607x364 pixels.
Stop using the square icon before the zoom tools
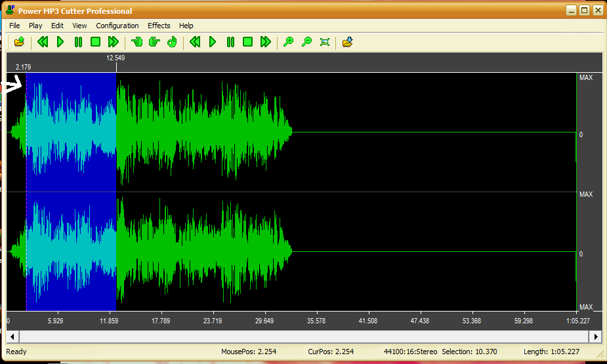pyautogui.click(x=248, y=42)
